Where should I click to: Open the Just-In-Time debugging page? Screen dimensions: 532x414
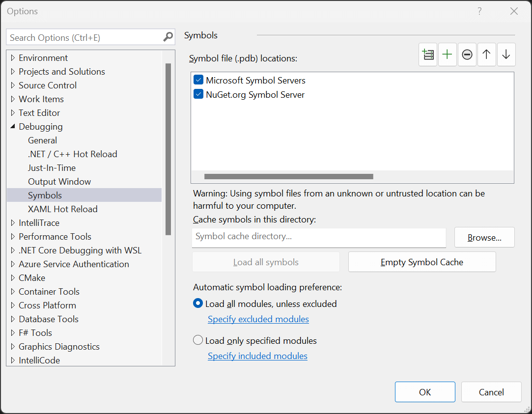pos(52,168)
